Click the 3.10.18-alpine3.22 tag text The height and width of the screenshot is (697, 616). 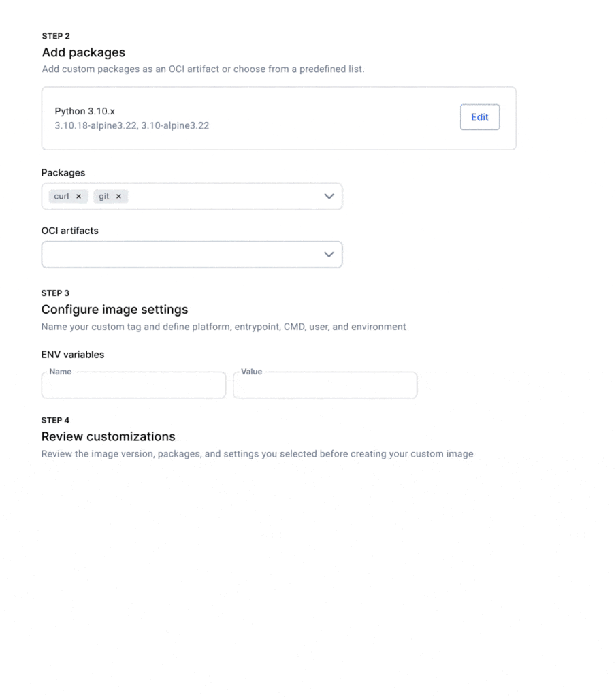pyautogui.click(x=96, y=126)
